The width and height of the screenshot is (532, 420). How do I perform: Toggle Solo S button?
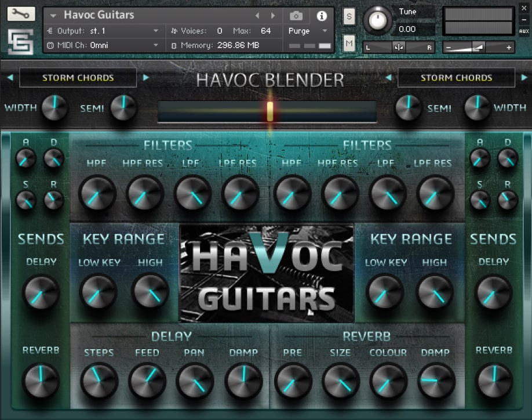(x=349, y=16)
